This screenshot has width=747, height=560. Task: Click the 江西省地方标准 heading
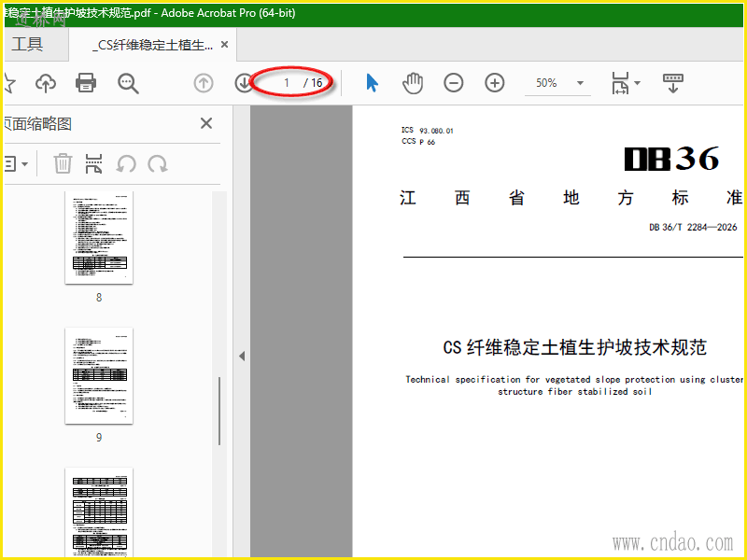pyautogui.click(x=571, y=198)
